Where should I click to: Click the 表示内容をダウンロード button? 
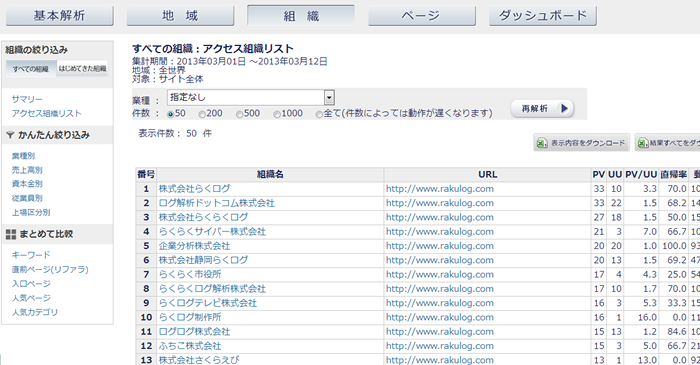[581, 143]
